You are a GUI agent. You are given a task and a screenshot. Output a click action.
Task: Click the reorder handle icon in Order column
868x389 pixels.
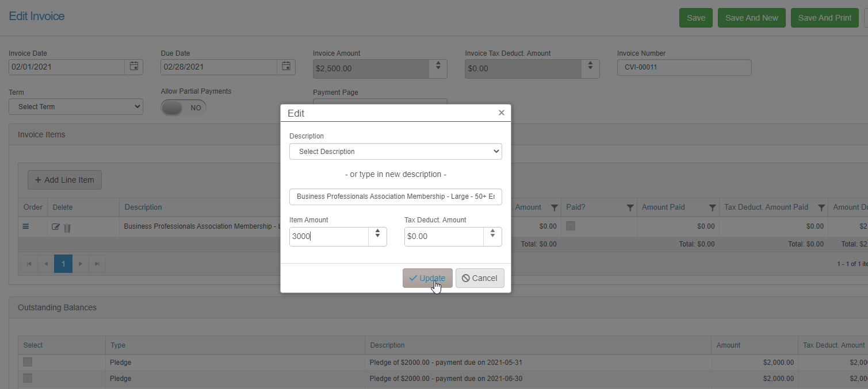point(26,226)
